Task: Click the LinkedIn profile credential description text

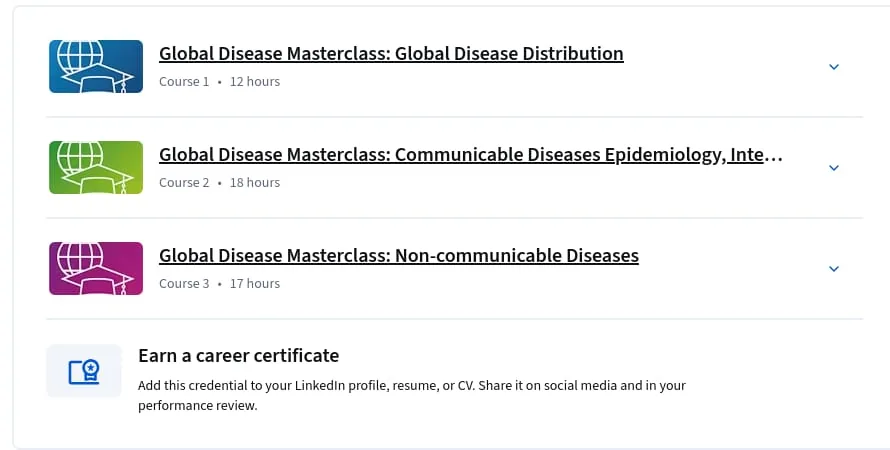Action: pyautogui.click(x=412, y=396)
